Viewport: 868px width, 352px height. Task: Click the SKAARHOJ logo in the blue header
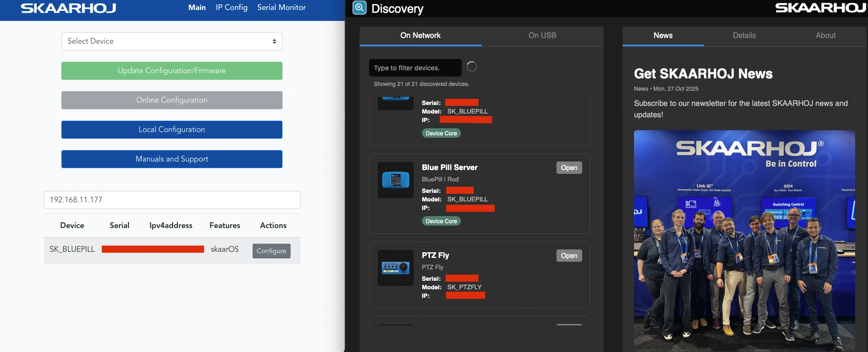[68, 8]
